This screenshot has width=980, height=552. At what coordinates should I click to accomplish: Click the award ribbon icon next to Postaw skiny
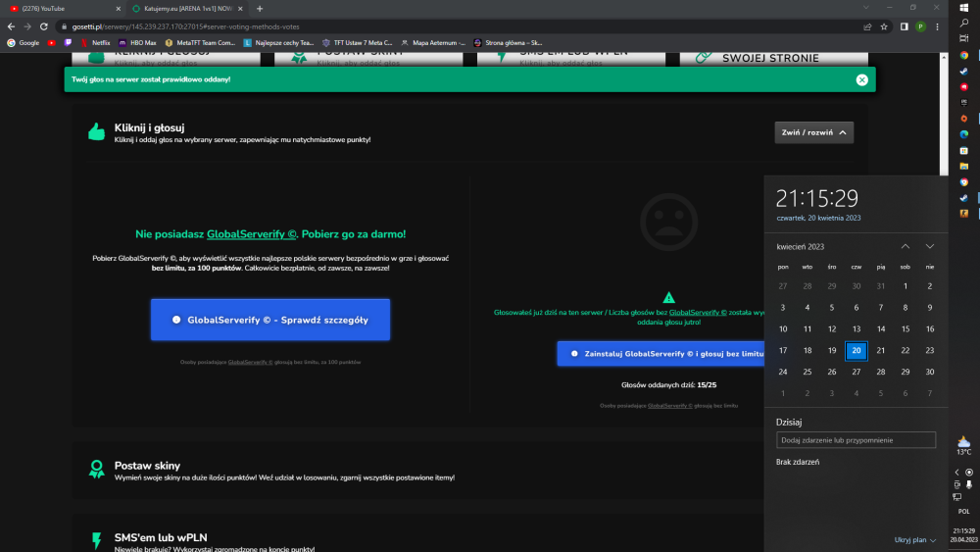point(96,470)
